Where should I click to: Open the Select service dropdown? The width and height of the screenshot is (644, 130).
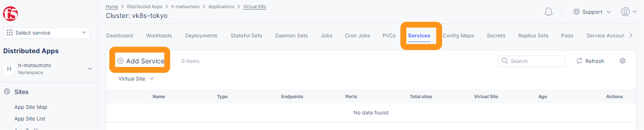coord(46,33)
